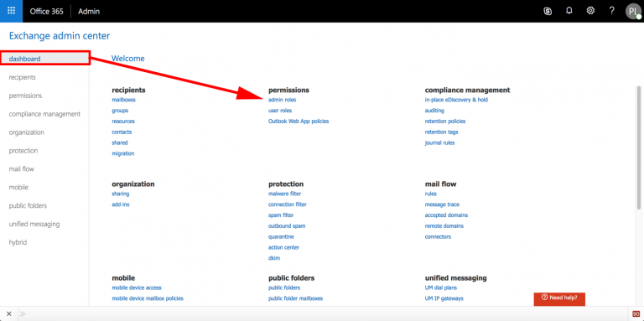Select protection in left navigation
Viewport: 644px width, 321px height.
click(x=23, y=151)
